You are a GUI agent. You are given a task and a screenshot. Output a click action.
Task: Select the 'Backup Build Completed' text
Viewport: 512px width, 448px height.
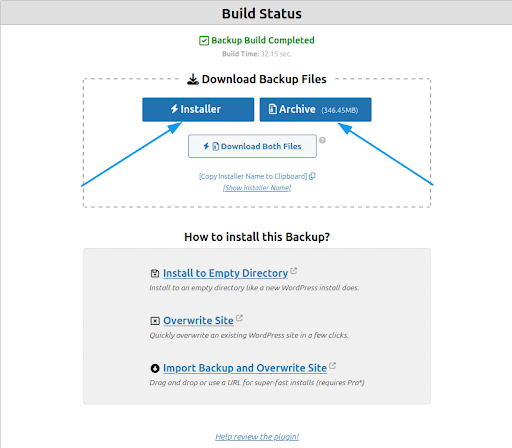click(x=263, y=40)
